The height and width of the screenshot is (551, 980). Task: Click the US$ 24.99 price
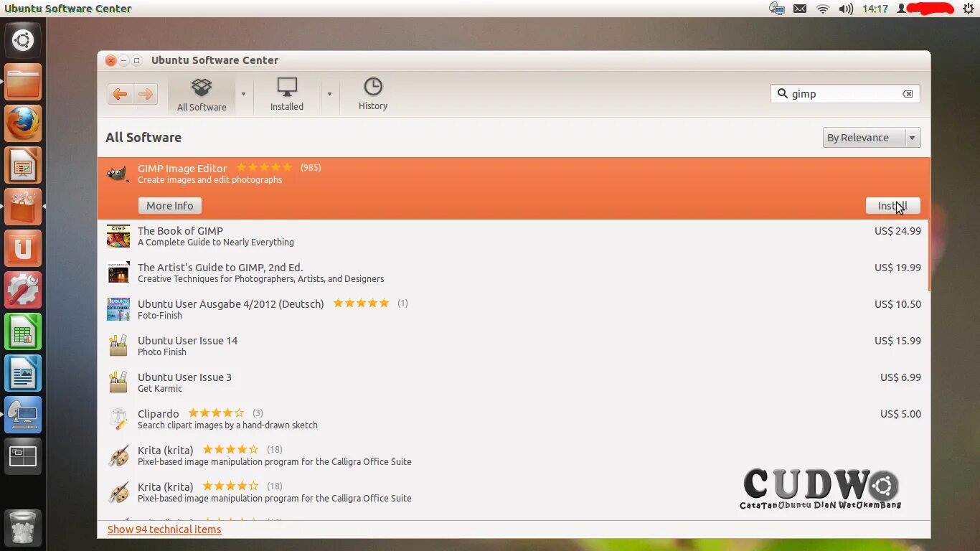tap(897, 231)
